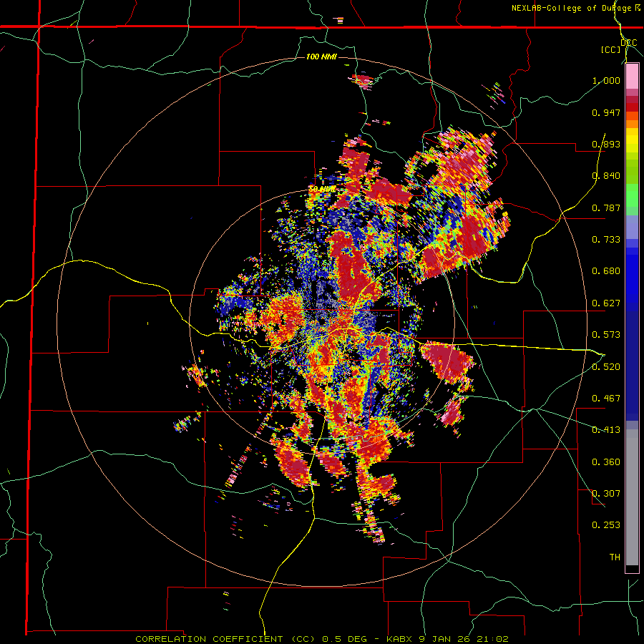
Task: Click the 0.787 scale value
Action: click(606, 208)
